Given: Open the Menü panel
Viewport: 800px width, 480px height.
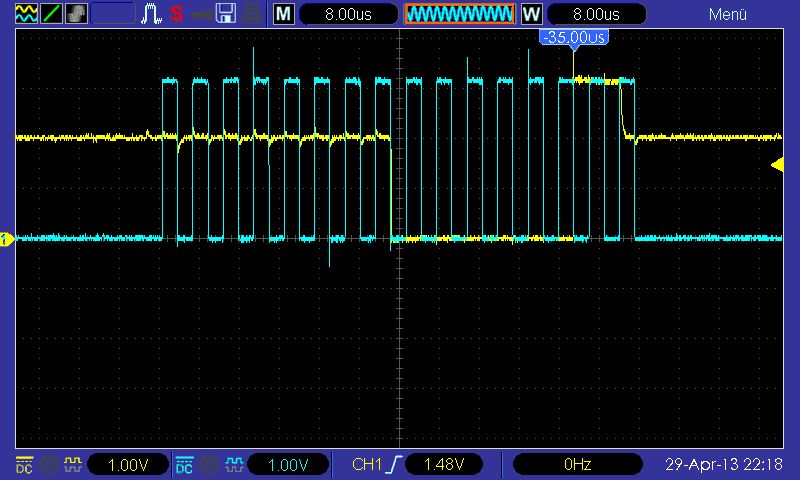Looking at the screenshot, I should pos(728,14).
